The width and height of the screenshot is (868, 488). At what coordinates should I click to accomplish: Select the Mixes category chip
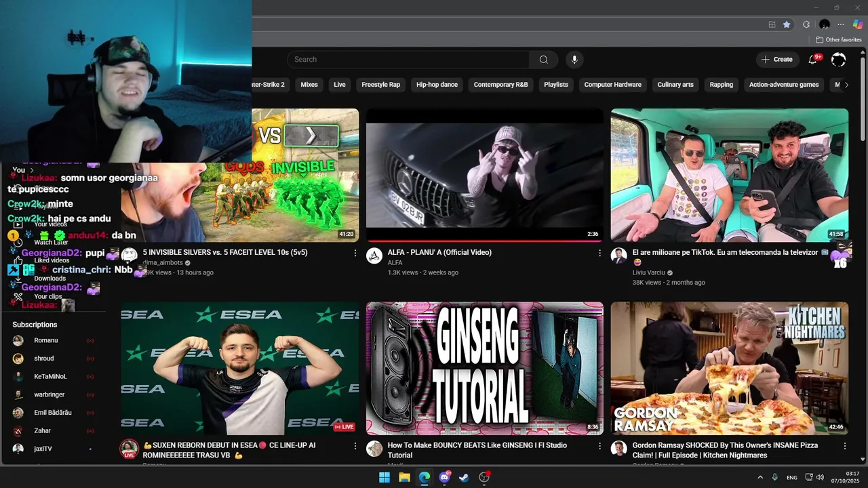(x=309, y=85)
